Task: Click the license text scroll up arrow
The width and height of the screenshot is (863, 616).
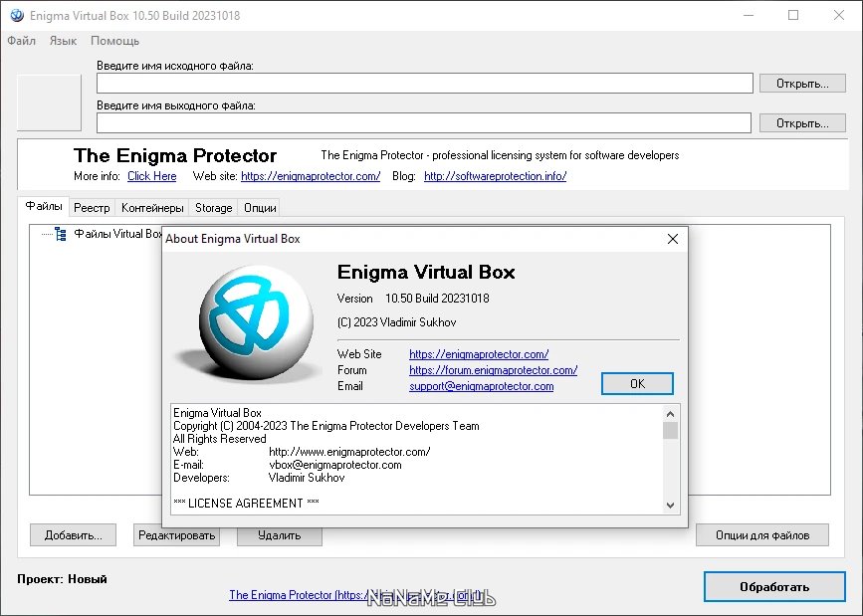Action: coord(670,414)
